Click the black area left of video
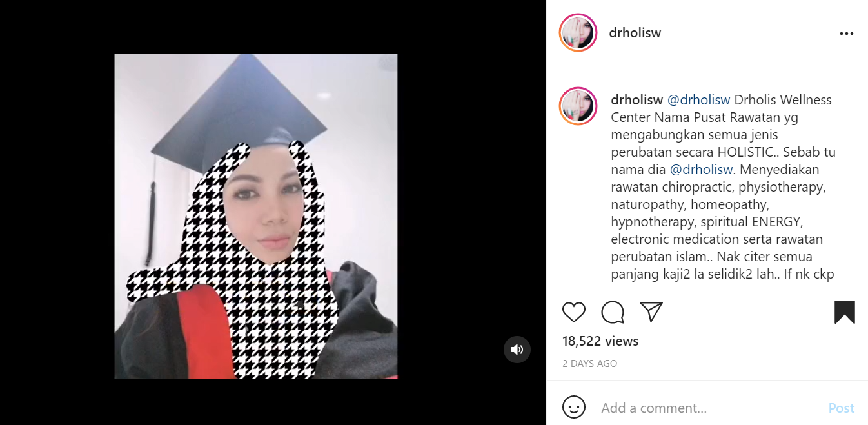Image resolution: width=868 pixels, height=425 pixels. pos(57,213)
